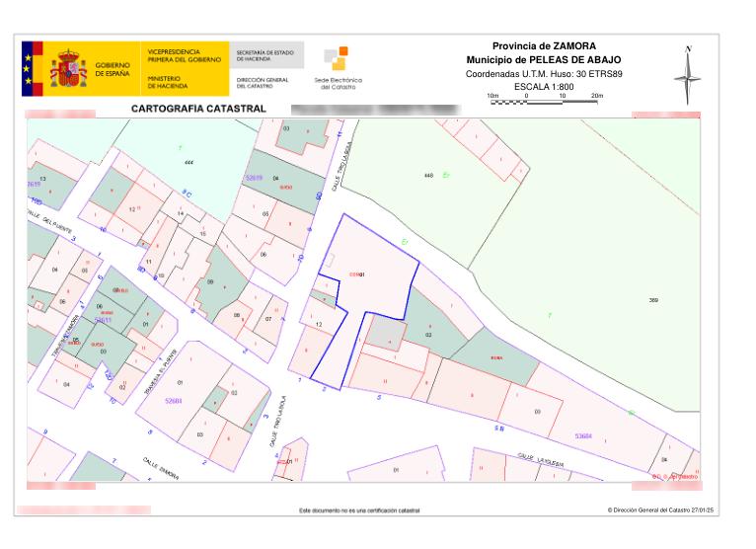Click the Gobierno de España logo text
The image size is (756, 549).
(x=112, y=69)
